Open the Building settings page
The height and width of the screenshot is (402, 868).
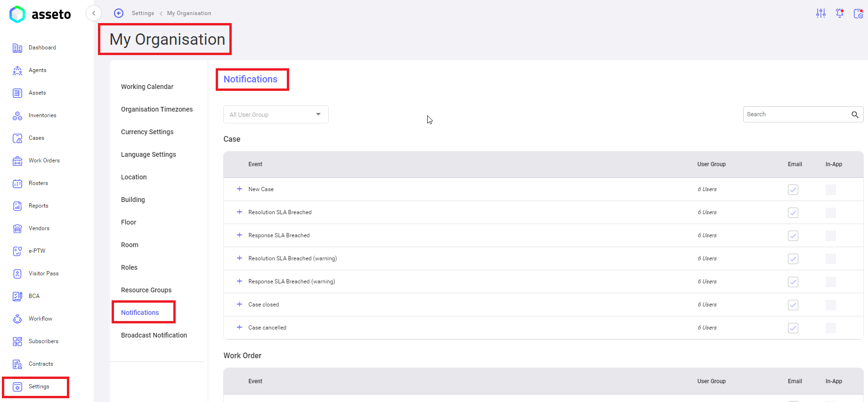pyautogui.click(x=133, y=200)
